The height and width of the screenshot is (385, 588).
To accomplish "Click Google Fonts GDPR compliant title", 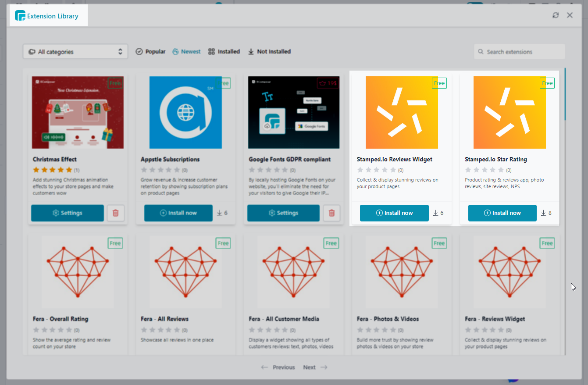I will pos(290,159).
